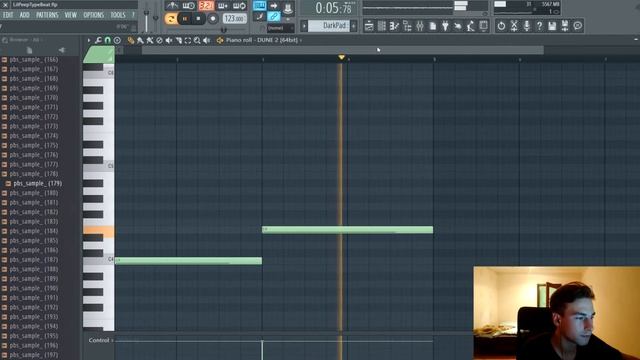Toggle pattern/song loop mode button
This screenshot has width=640, height=360.
click(x=171, y=18)
